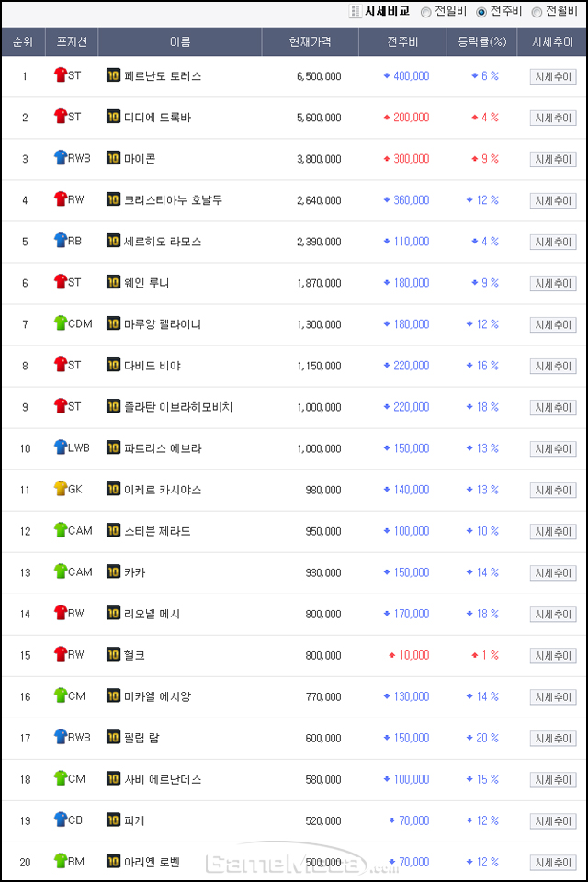Click the yellow GK jersey icon for 이케르 카시야스
Screen dimensions: 588x882
(61, 488)
